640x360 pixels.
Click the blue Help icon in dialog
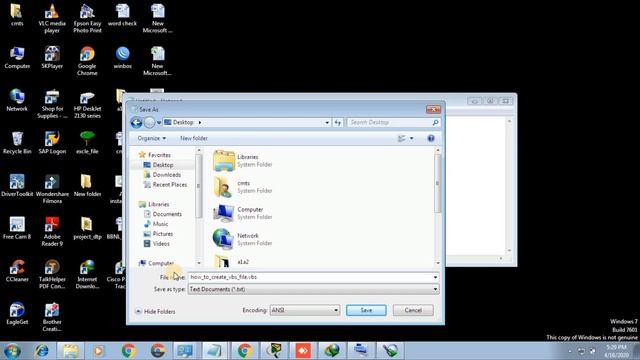(x=431, y=138)
